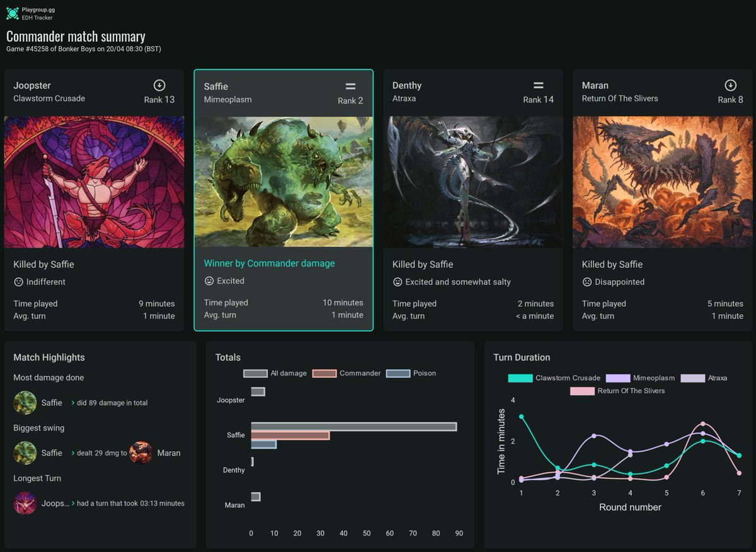The image size is (756, 552).
Task: Click 'Rank 8' on Maran card
Action: [730, 100]
